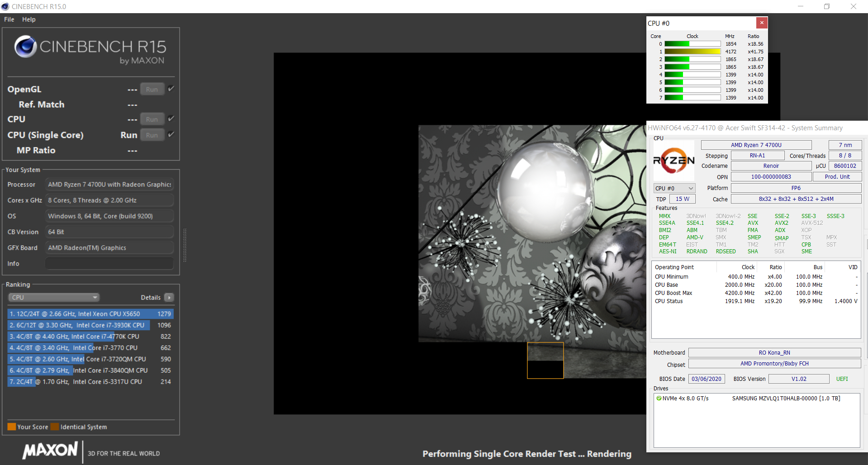This screenshot has height=465, width=868.
Task: Select ranking row Intel Core i7-3930K
Action: 90,325
